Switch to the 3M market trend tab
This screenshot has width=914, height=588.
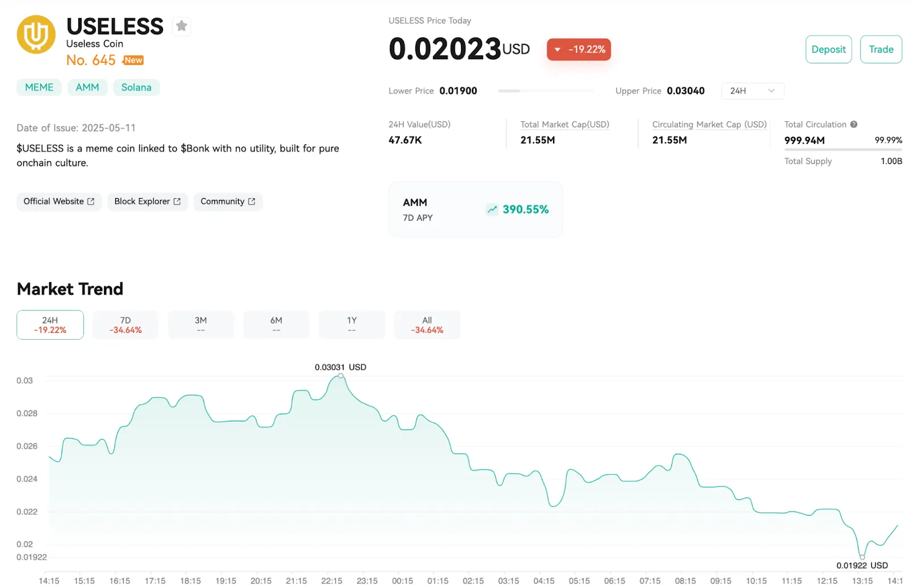tap(201, 325)
